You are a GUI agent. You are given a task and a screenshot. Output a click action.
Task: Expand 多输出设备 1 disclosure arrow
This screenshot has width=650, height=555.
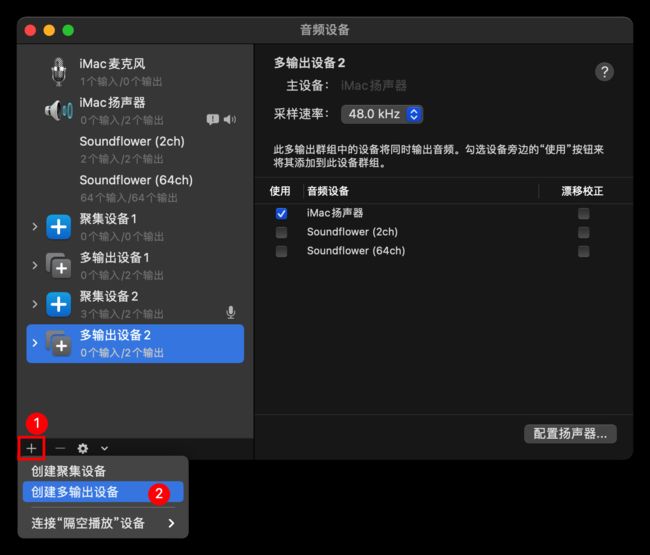coord(35,265)
